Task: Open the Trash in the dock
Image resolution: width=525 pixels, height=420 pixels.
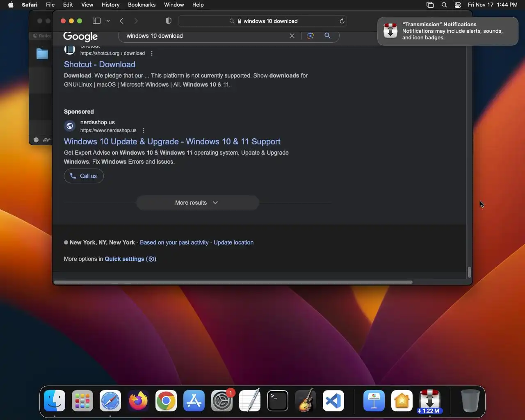Action: pyautogui.click(x=470, y=401)
